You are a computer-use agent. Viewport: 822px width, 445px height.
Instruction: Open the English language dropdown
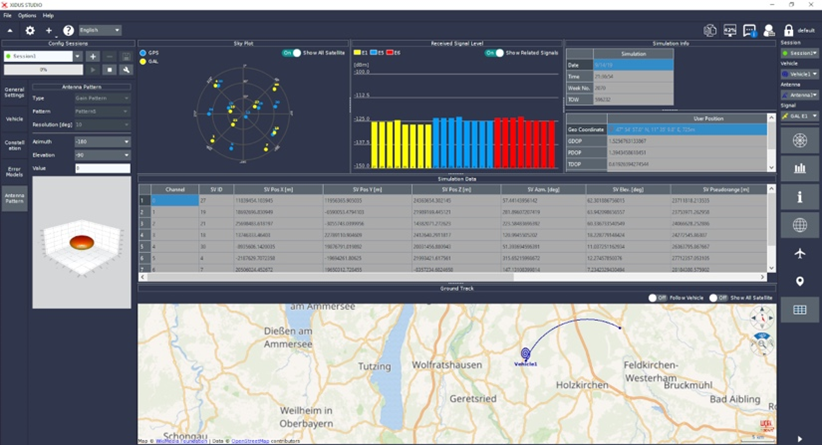click(100, 31)
